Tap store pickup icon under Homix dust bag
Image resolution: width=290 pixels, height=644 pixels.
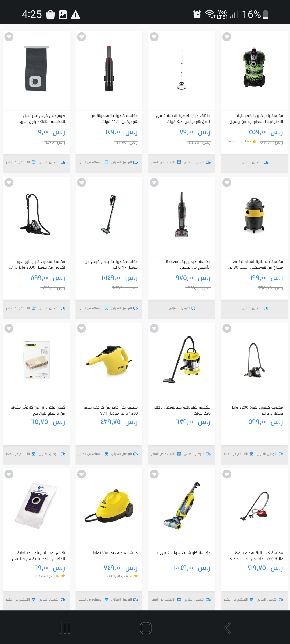(x=34, y=162)
